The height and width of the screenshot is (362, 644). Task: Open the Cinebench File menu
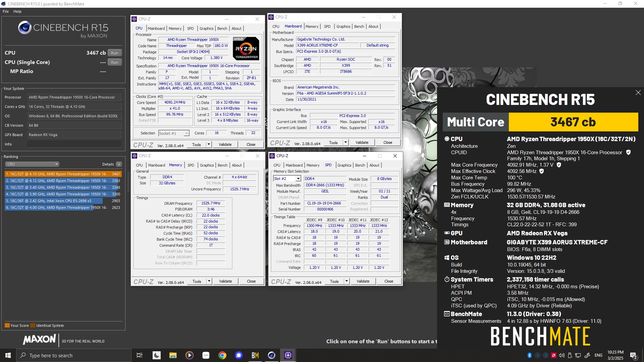[6, 11]
